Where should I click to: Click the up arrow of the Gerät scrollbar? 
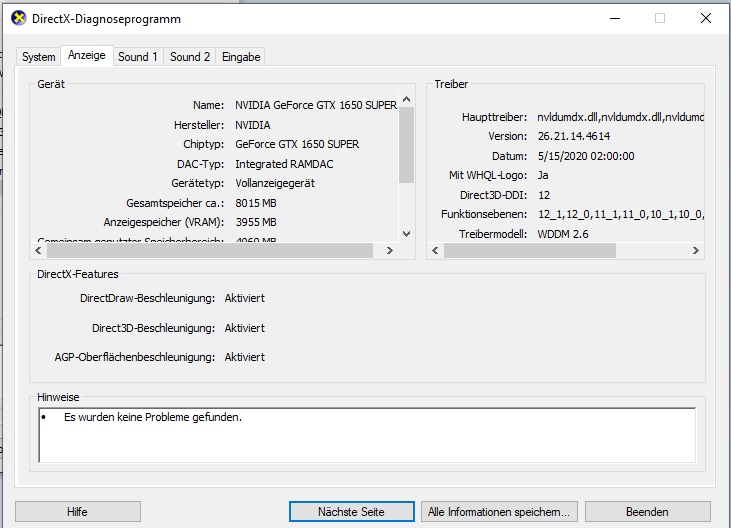point(406,103)
